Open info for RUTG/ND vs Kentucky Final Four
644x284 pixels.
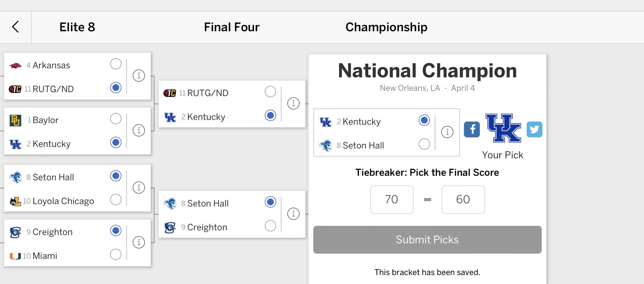(293, 103)
